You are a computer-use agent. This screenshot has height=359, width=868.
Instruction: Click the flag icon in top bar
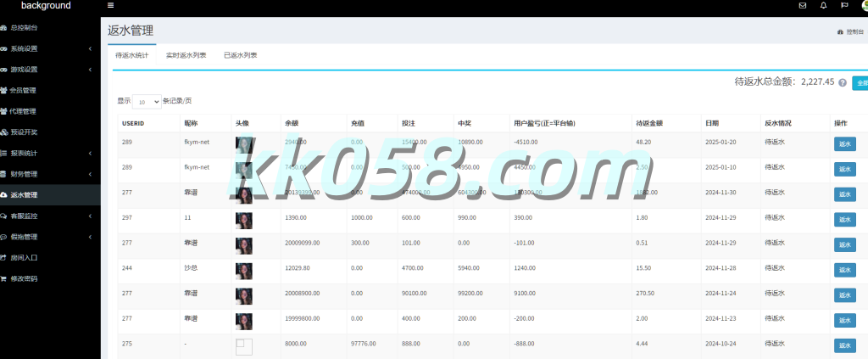pyautogui.click(x=844, y=6)
